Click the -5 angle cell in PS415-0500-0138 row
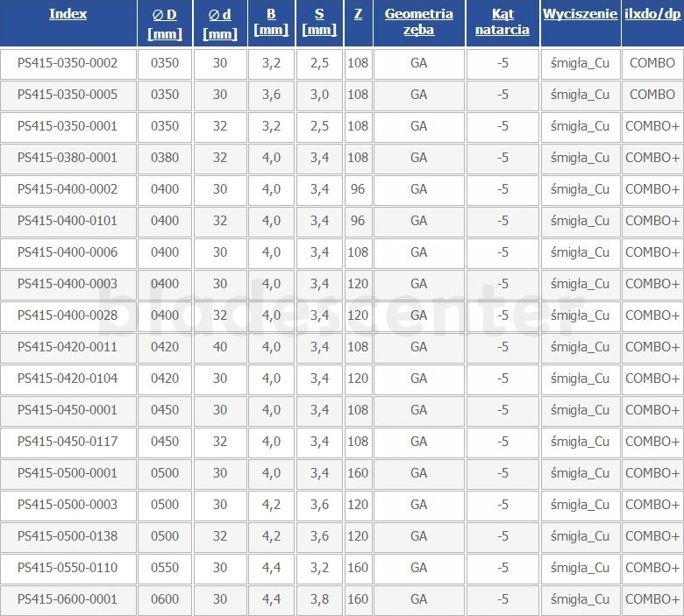Viewport: 684px width, 616px height. 502,536
